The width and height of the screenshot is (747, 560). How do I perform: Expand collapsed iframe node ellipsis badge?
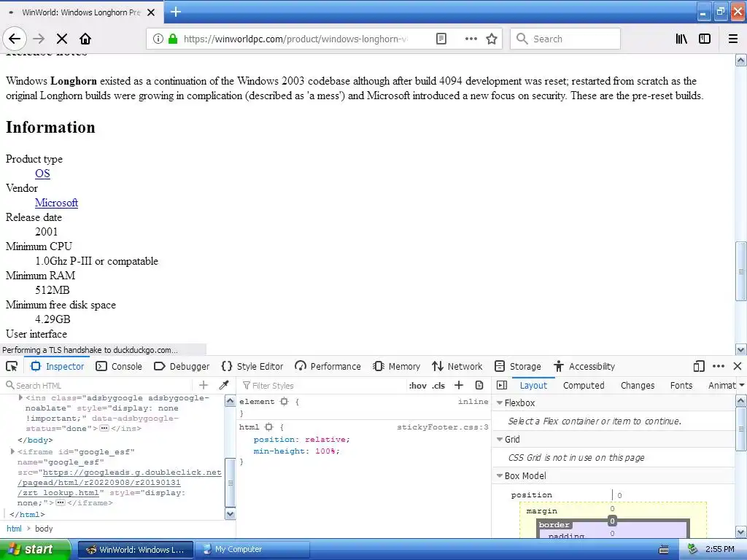coord(61,502)
